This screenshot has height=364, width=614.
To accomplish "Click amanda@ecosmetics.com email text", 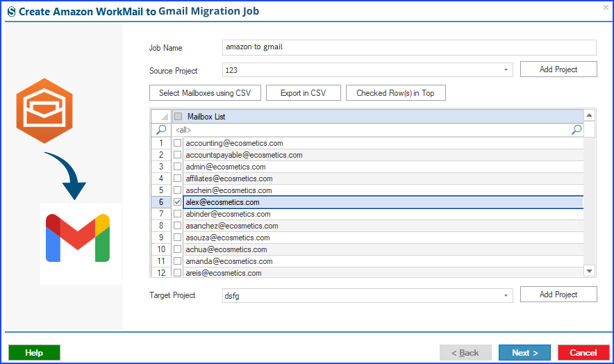I will (229, 261).
